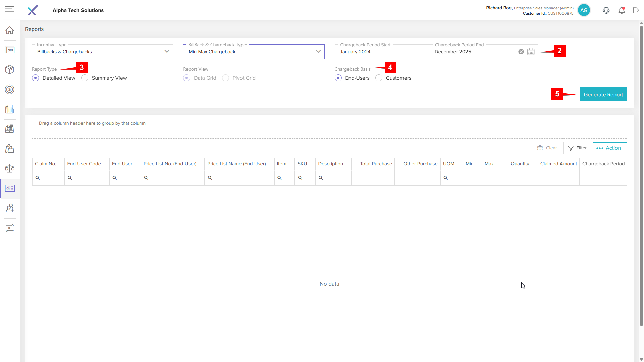Open the Action menu button
This screenshot has width=644, height=362.
pos(609,148)
